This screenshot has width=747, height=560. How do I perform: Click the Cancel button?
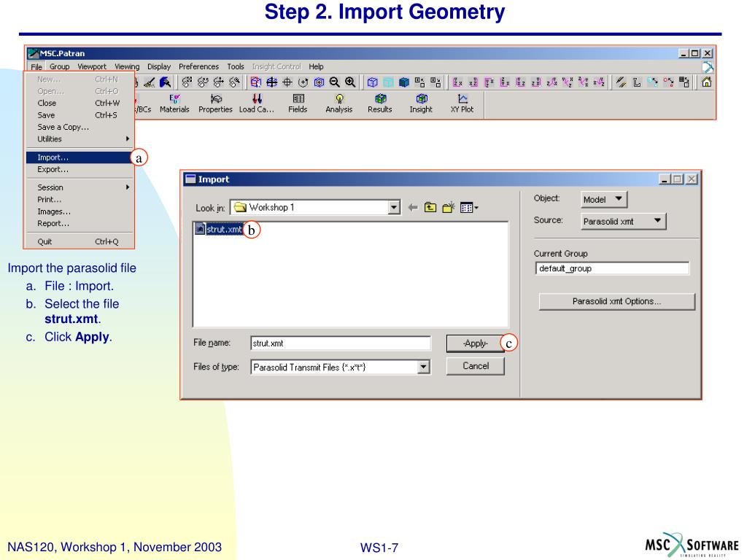pyautogui.click(x=475, y=366)
